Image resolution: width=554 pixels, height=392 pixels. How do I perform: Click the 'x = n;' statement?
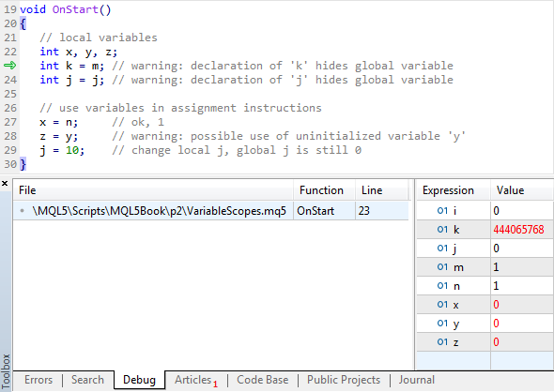58,123
